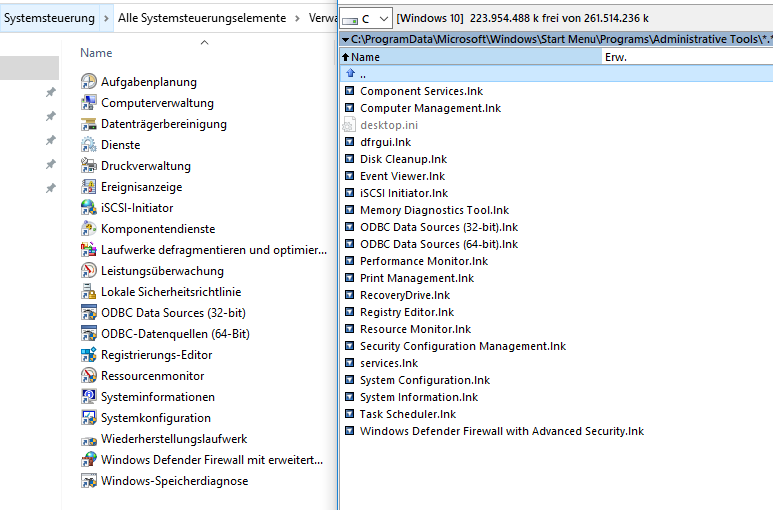Click free space info text for drive C

pos(523,19)
